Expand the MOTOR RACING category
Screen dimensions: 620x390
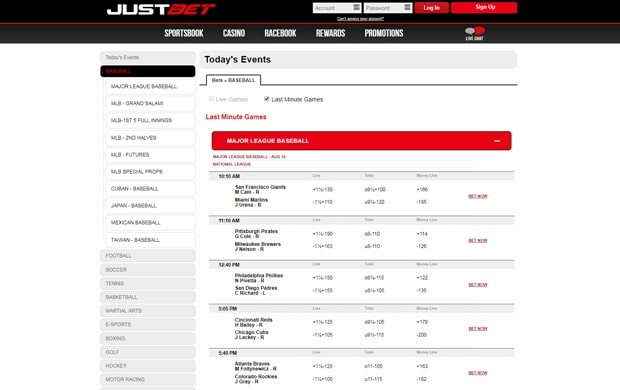point(147,379)
